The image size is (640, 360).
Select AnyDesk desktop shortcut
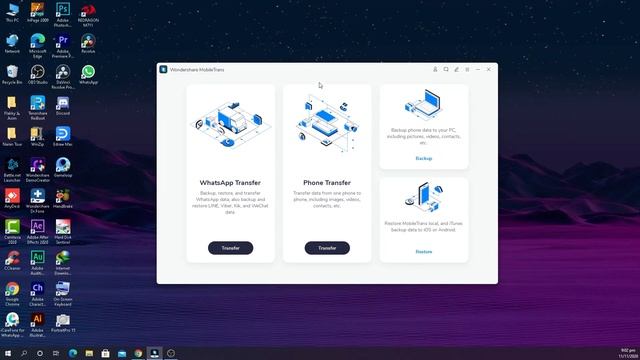tap(12, 199)
